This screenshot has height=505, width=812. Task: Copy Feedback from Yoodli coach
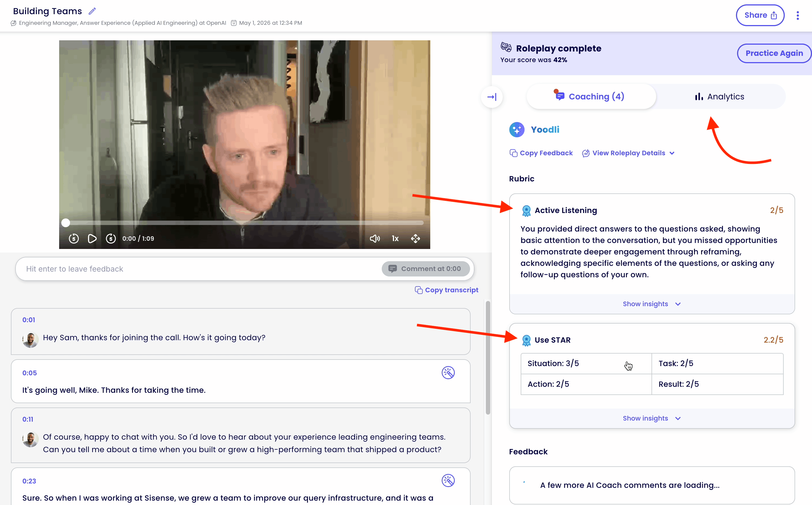coord(541,153)
